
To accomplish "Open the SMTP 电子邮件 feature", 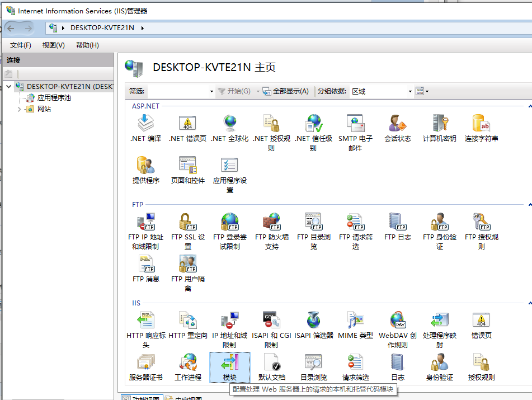I will [355, 133].
